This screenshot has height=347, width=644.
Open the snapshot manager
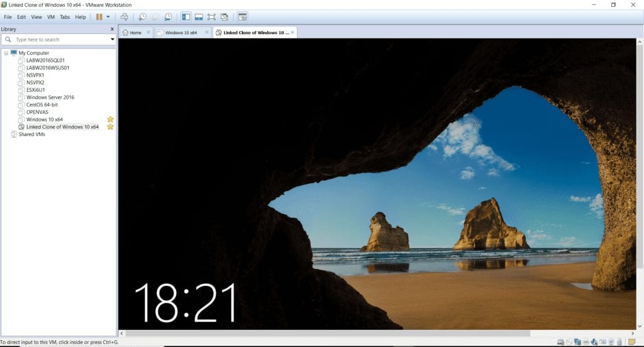(x=168, y=17)
